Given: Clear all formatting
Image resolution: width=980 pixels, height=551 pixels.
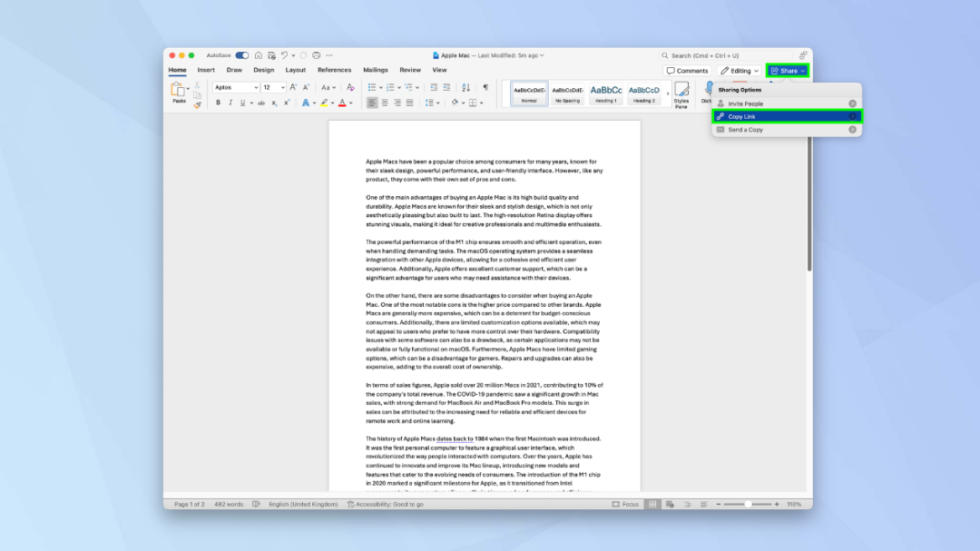Looking at the screenshot, I should (350, 87).
